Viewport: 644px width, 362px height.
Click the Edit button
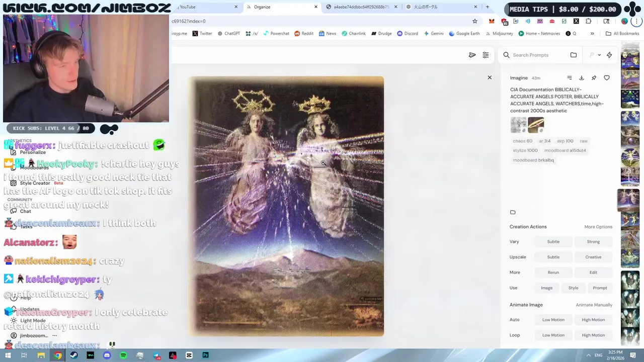click(593, 273)
